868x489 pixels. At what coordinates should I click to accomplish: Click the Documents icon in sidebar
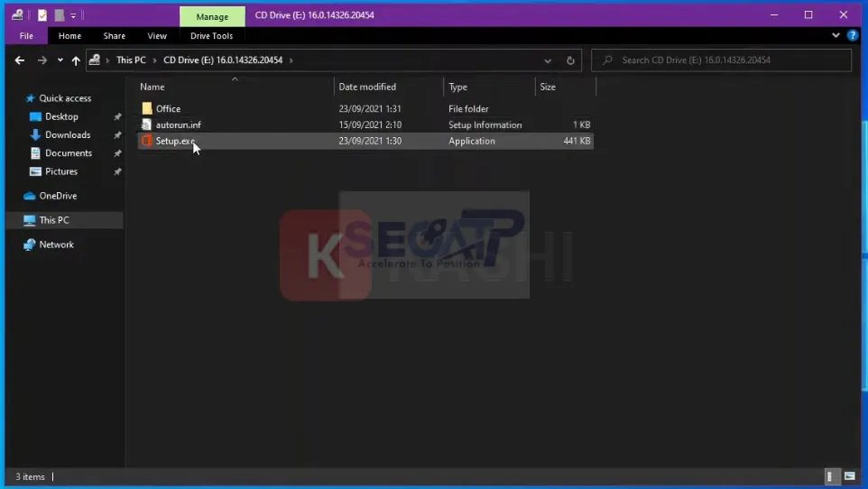35,152
